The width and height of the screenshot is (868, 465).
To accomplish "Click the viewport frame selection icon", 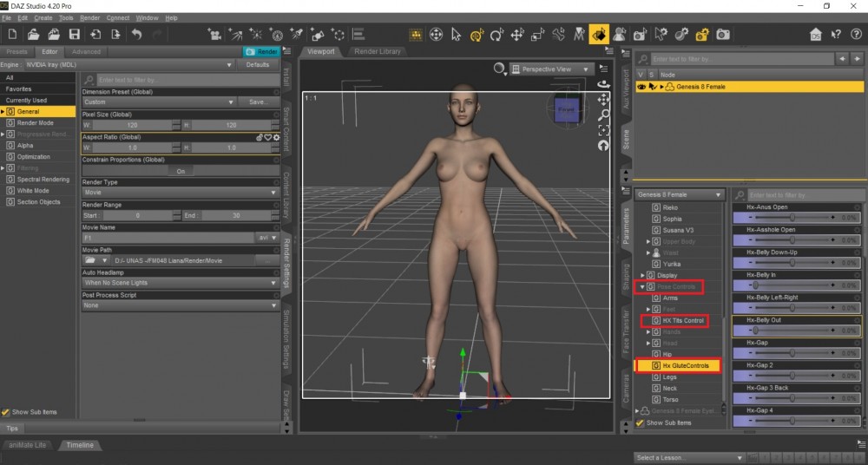I will [x=603, y=130].
